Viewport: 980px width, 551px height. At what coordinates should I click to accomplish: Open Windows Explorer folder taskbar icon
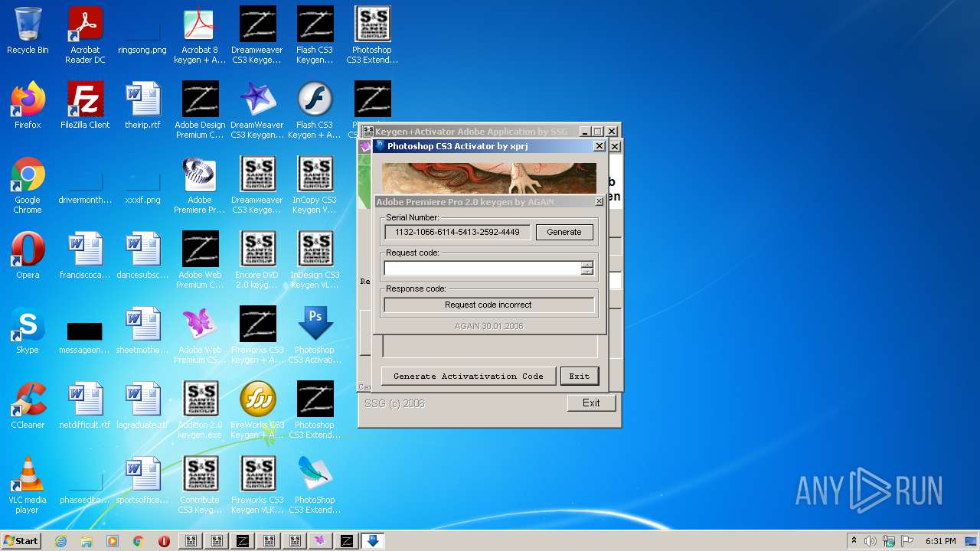click(87, 541)
